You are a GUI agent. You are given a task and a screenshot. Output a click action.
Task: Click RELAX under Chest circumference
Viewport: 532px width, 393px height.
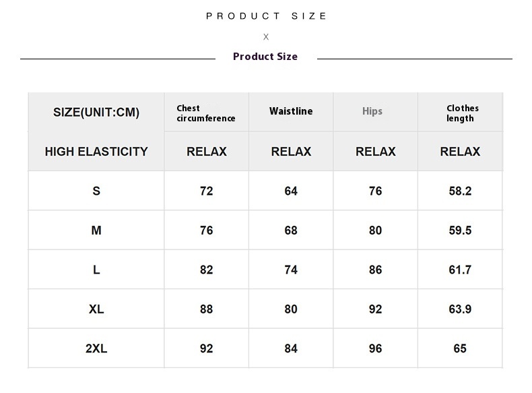pos(207,152)
